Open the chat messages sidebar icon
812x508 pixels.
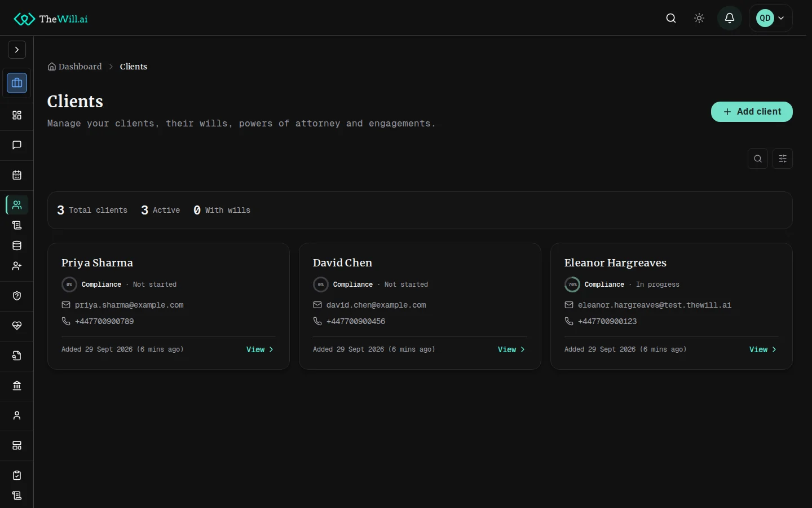tap(17, 145)
